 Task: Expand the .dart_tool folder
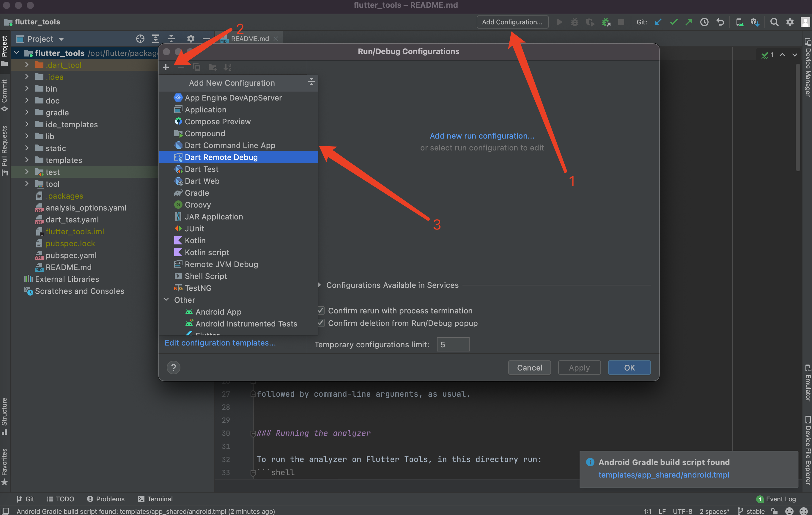[x=27, y=65]
